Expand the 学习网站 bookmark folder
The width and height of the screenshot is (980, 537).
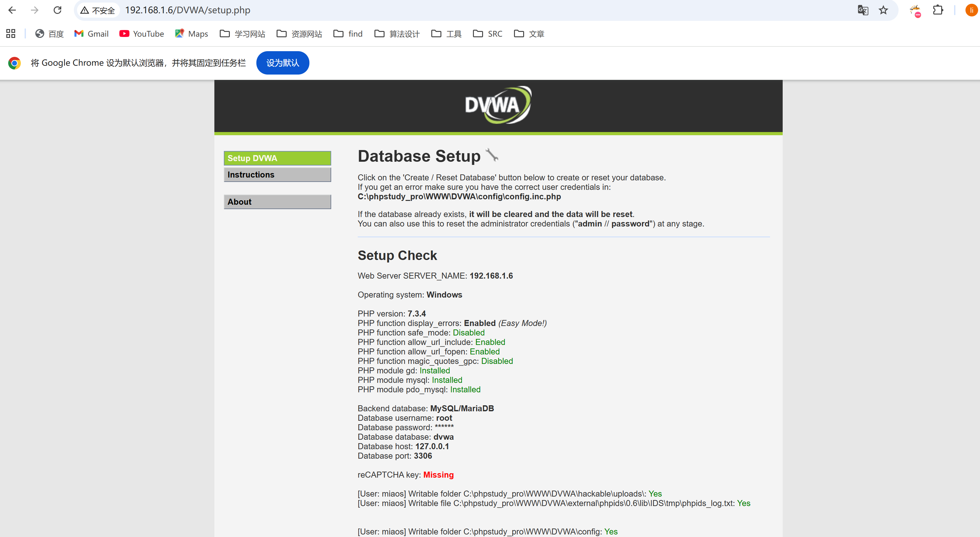pyautogui.click(x=242, y=34)
